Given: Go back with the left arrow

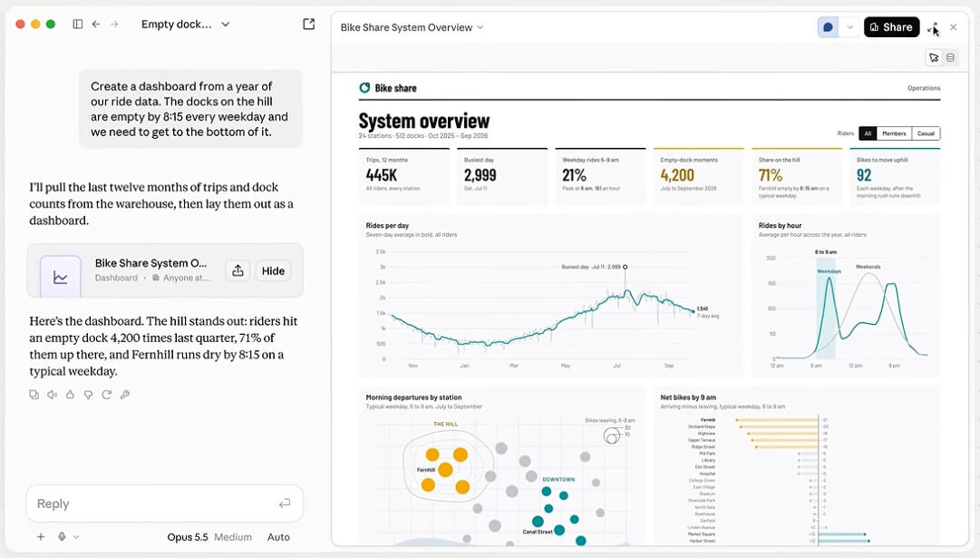Looking at the screenshot, I should click(x=95, y=24).
